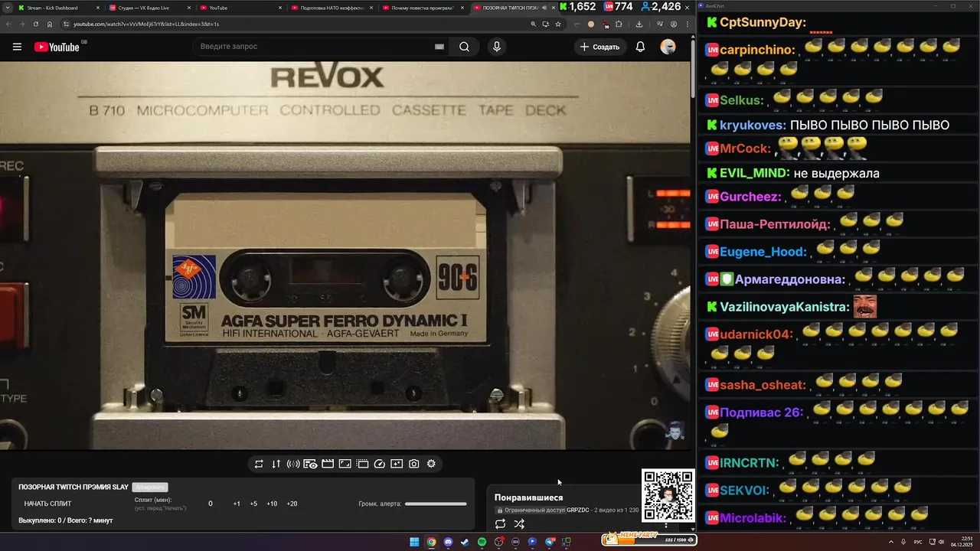The height and width of the screenshot is (551, 980).
Task: Show hidden tray icons chevron
Action: (x=890, y=542)
